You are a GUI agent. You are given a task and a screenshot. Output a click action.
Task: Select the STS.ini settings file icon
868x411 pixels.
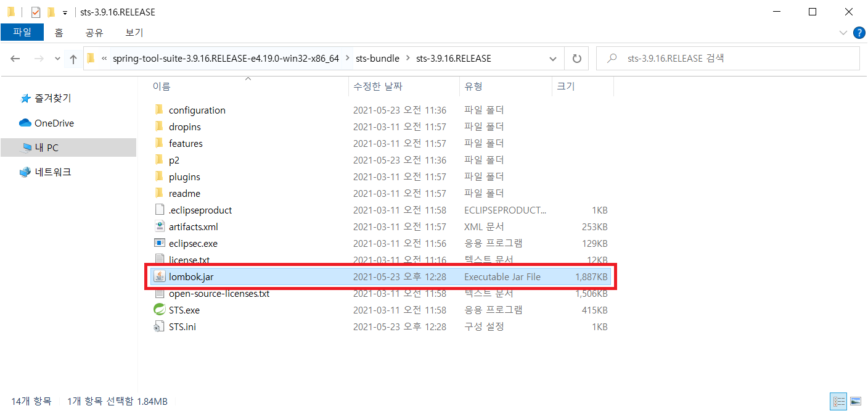[x=159, y=326]
